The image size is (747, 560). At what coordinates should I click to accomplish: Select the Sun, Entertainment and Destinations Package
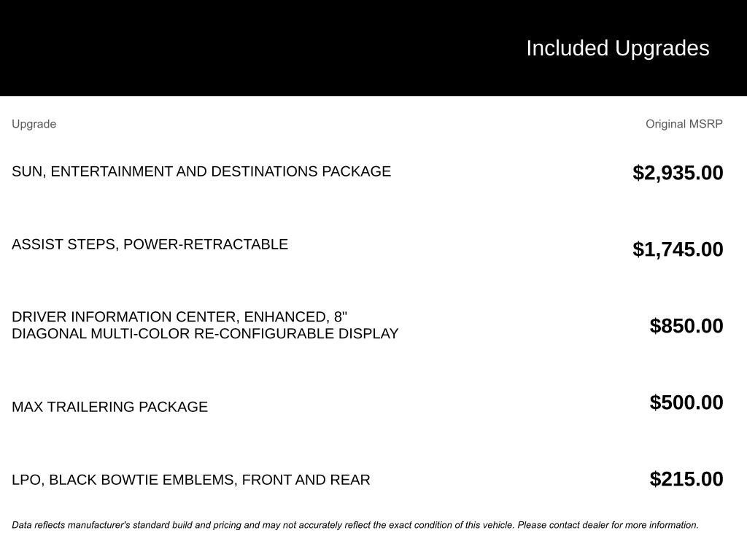coord(201,171)
